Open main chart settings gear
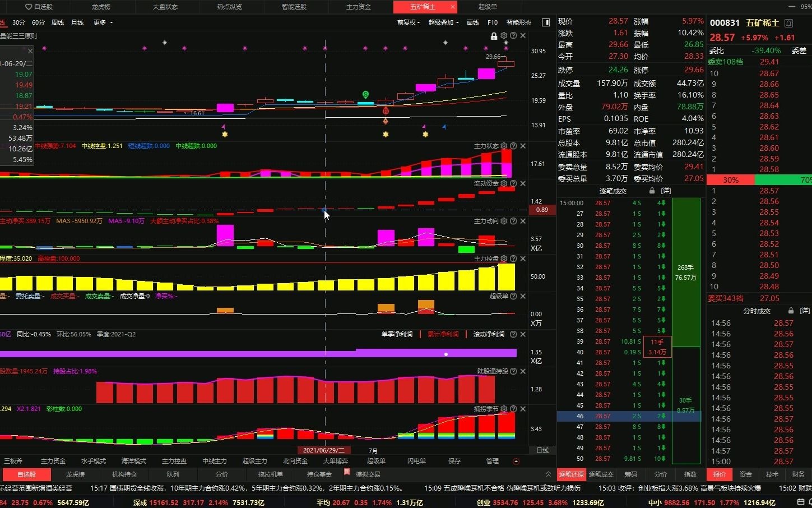This screenshot has height=508, width=812. (504, 36)
